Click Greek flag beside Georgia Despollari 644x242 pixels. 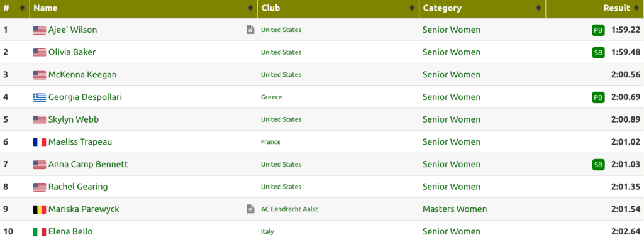(x=40, y=97)
